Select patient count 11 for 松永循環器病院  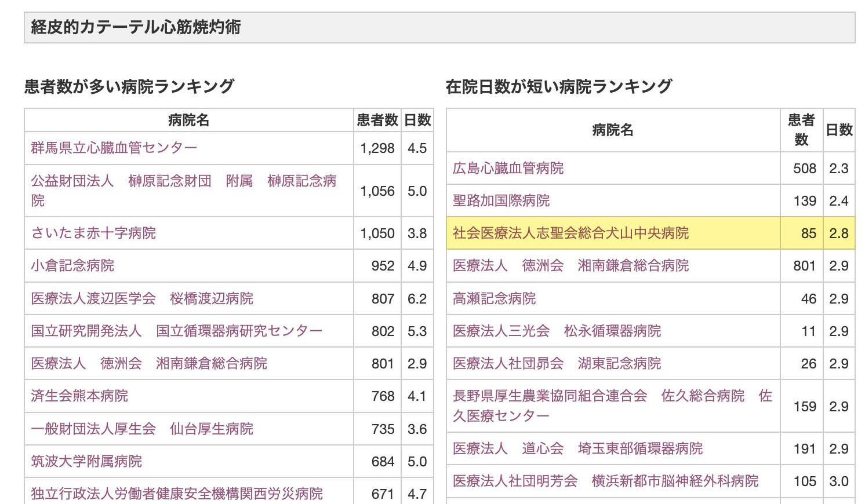coord(802,331)
